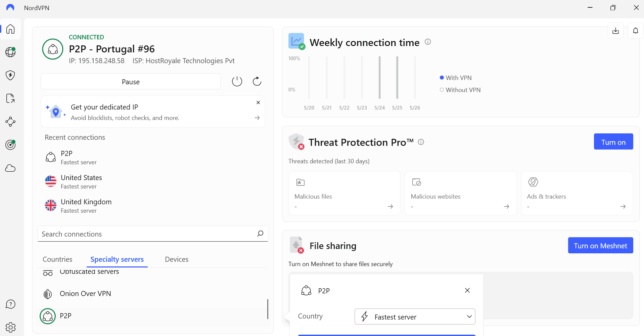The height and width of the screenshot is (336, 644).
Task: Switch to the Devices tab
Action: 177,259
